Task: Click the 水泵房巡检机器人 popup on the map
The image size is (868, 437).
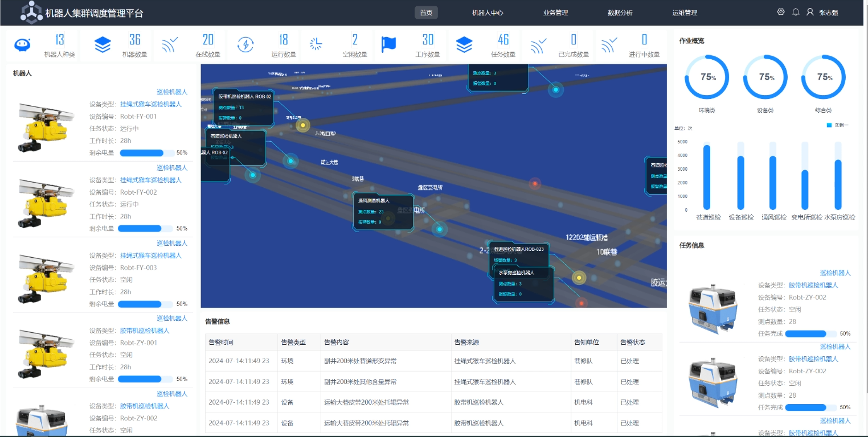Action: (x=524, y=285)
